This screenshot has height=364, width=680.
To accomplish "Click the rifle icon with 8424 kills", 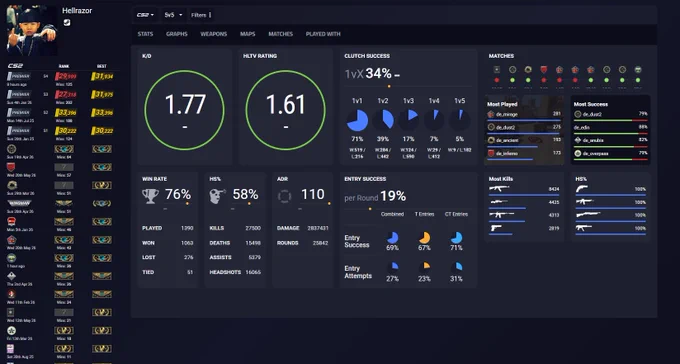I will tap(499, 188).
